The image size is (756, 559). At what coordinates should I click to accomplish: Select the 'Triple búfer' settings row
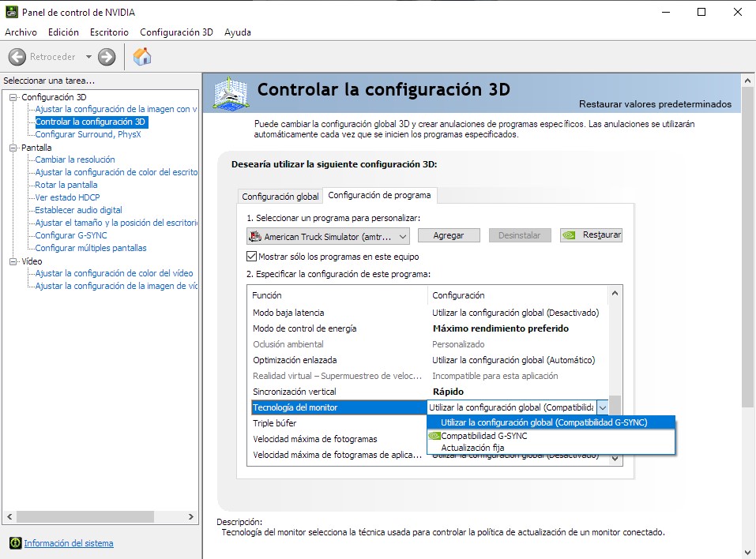click(x=337, y=423)
